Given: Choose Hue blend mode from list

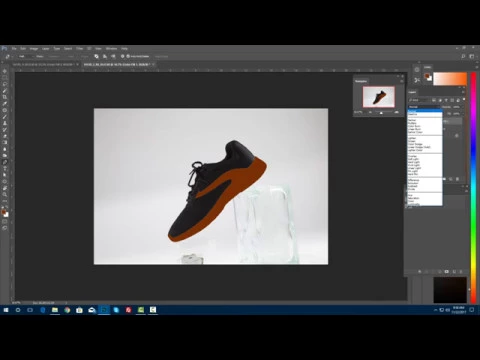Looking at the screenshot, I should pyautogui.click(x=425, y=195).
